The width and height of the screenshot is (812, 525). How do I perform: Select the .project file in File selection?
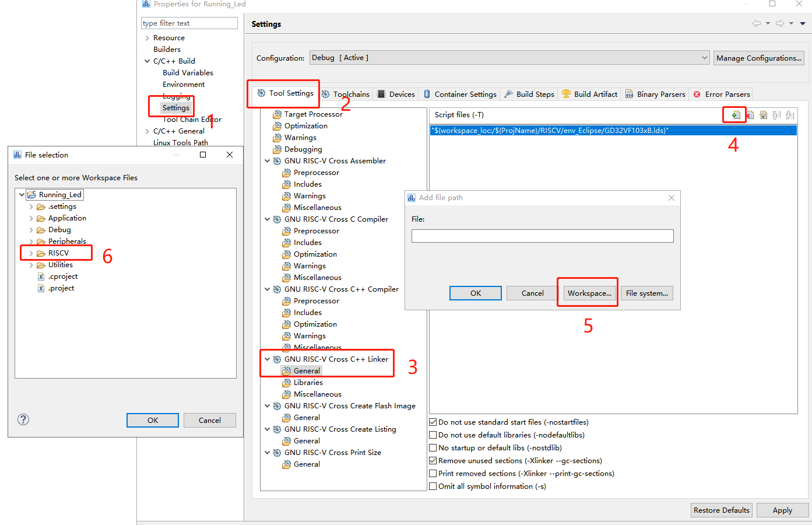(x=61, y=288)
